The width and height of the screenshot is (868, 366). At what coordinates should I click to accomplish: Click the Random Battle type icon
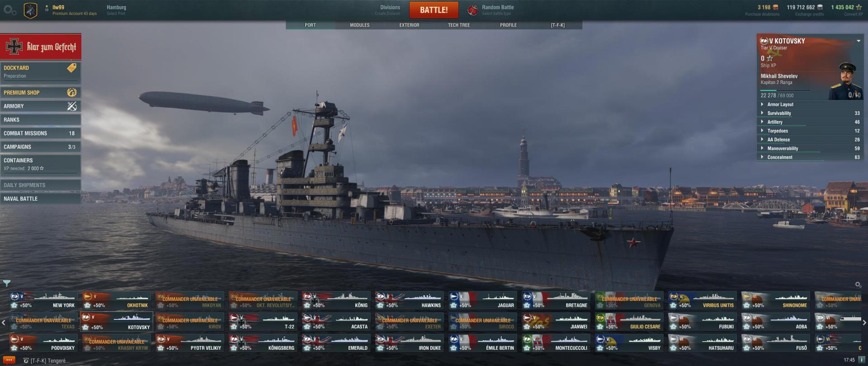click(472, 10)
